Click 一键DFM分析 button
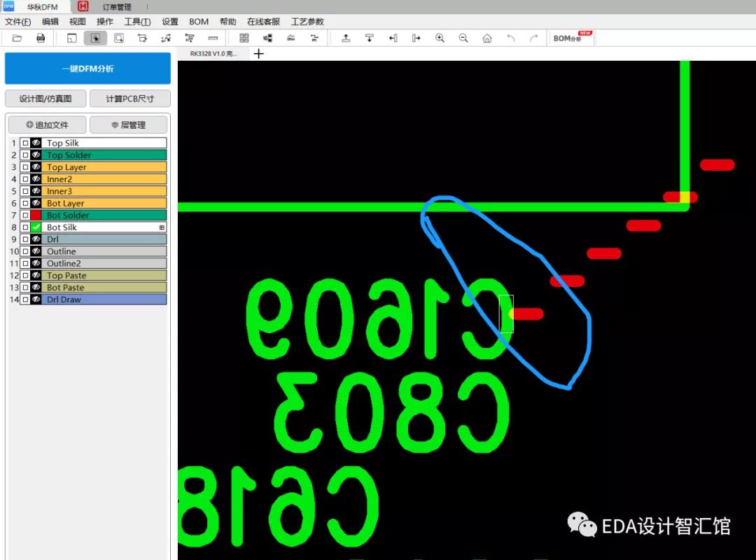Screen dimensions: 756x560 [x=87, y=69]
